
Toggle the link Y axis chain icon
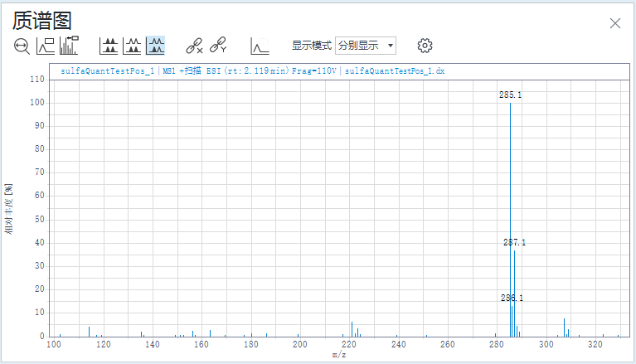tap(218, 45)
